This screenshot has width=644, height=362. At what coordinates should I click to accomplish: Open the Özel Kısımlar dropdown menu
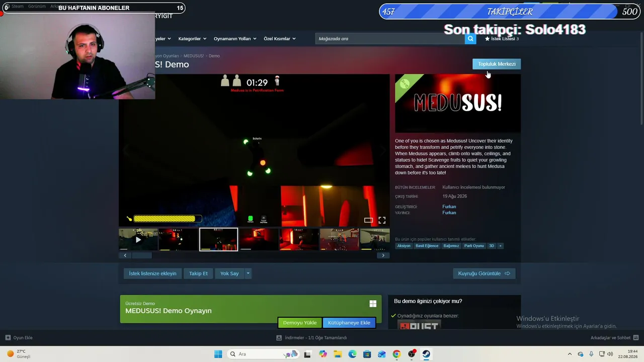tap(280, 39)
